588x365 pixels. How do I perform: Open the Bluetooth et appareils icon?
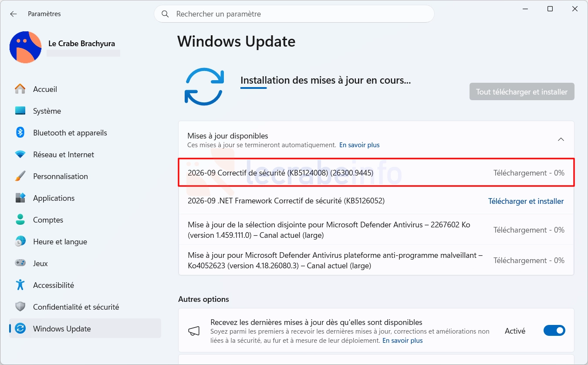pos(20,132)
